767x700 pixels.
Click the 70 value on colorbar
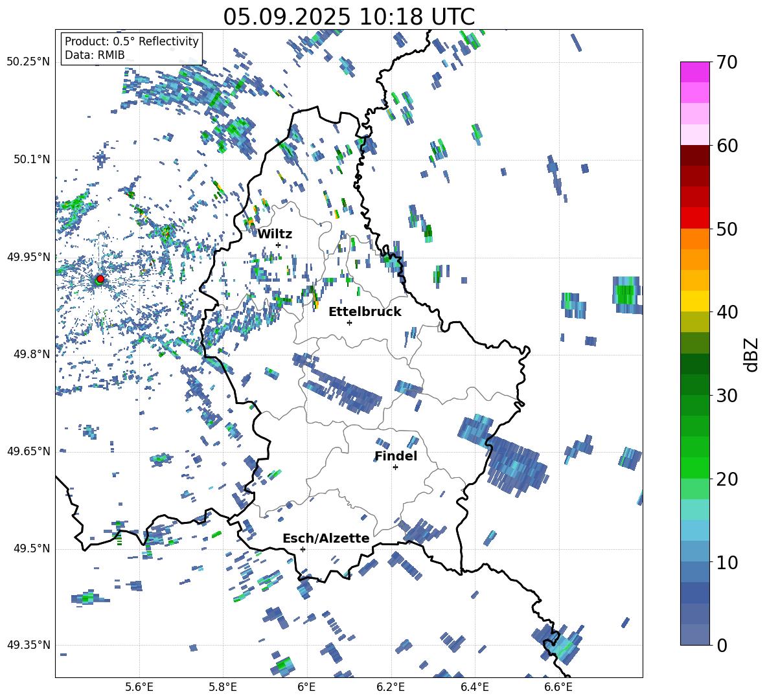(x=727, y=62)
